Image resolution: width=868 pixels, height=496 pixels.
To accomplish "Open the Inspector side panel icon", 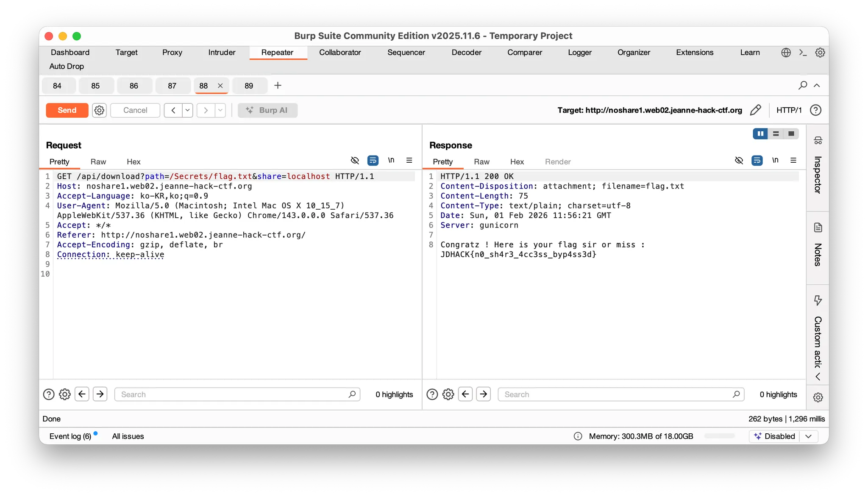I will [818, 141].
